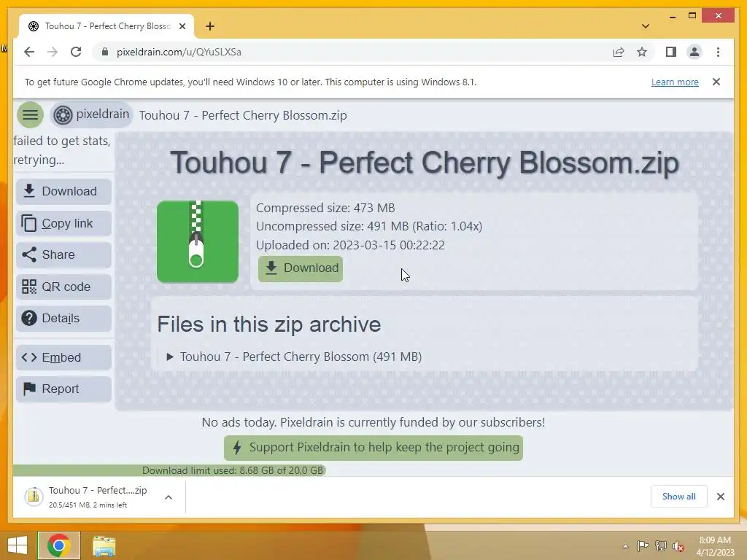Open the Share option in sidebar
747x560 pixels.
pos(64,254)
